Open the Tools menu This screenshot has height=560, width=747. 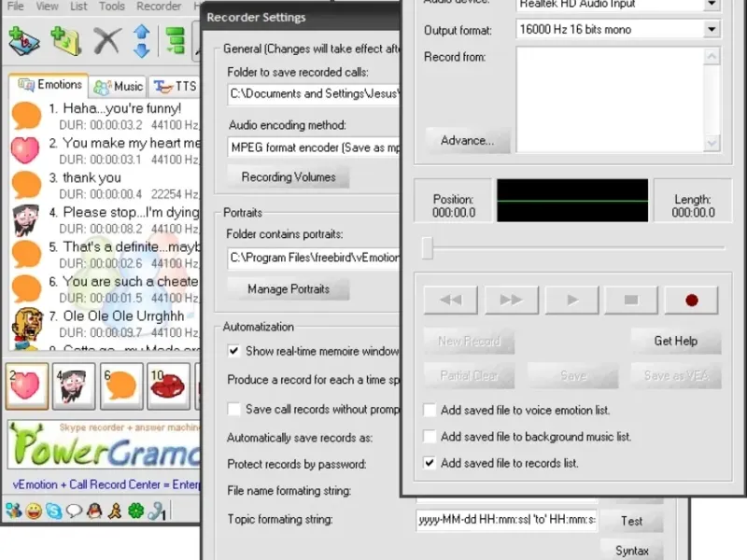pyautogui.click(x=112, y=7)
